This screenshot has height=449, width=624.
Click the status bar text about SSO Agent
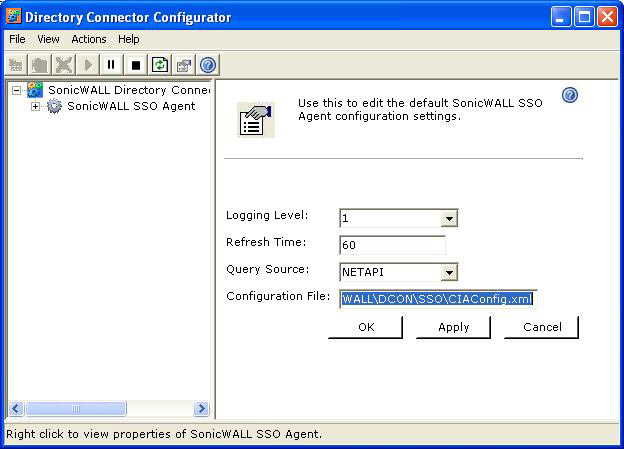click(164, 434)
